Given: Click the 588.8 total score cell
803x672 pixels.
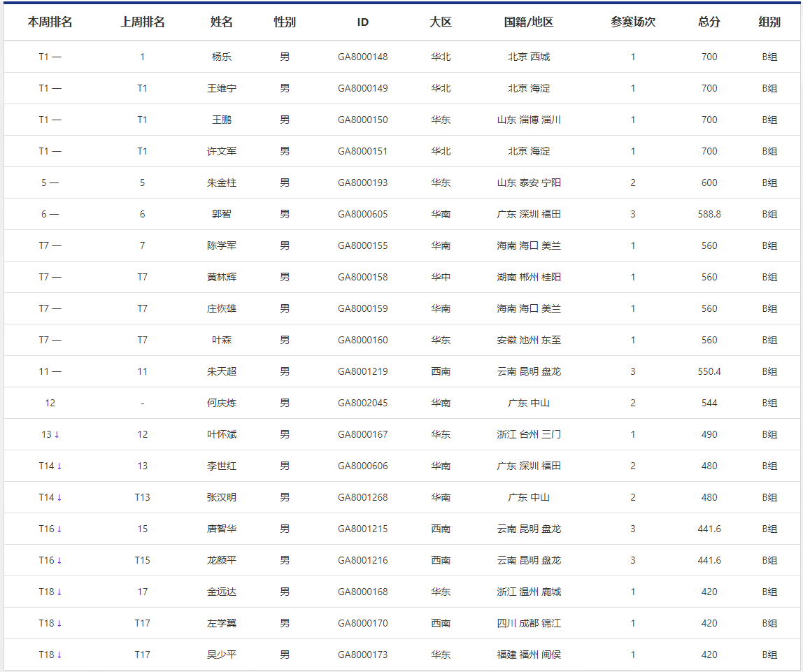Looking at the screenshot, I should coord(709,214).
